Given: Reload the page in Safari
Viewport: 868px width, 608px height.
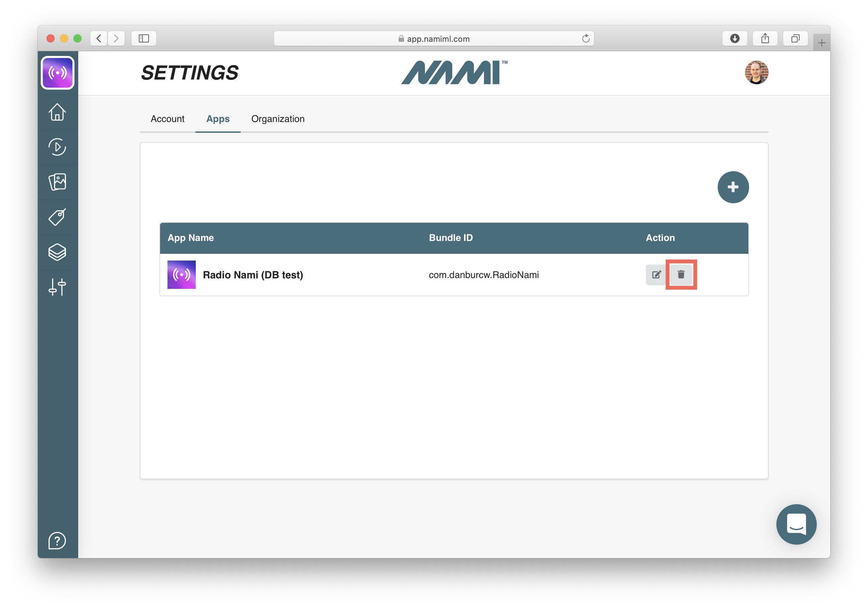Looking at the screenshot, I should pyautogui.click(x=586, y=38).
